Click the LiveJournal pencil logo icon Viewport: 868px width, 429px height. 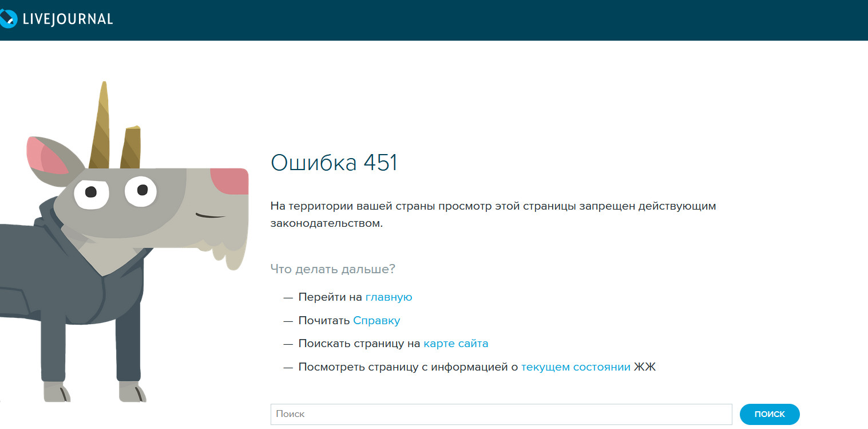click(x=8, y=19)
